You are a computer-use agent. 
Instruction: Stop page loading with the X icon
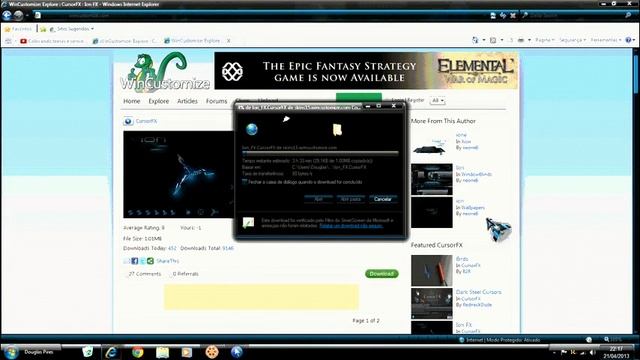513,16
